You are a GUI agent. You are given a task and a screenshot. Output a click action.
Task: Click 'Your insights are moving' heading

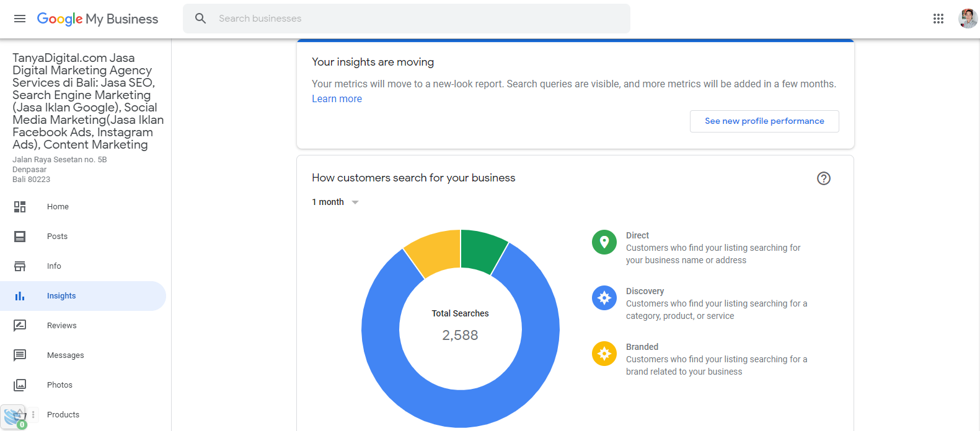coord(373,62)
